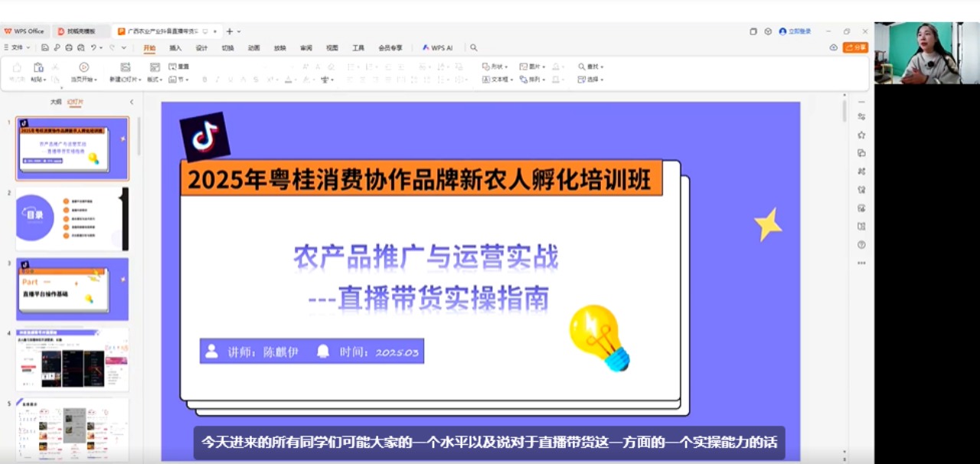Switch slide panel to 大纲 outline view
The height and width of the screenshot is (464, 980).
(56, 102)
